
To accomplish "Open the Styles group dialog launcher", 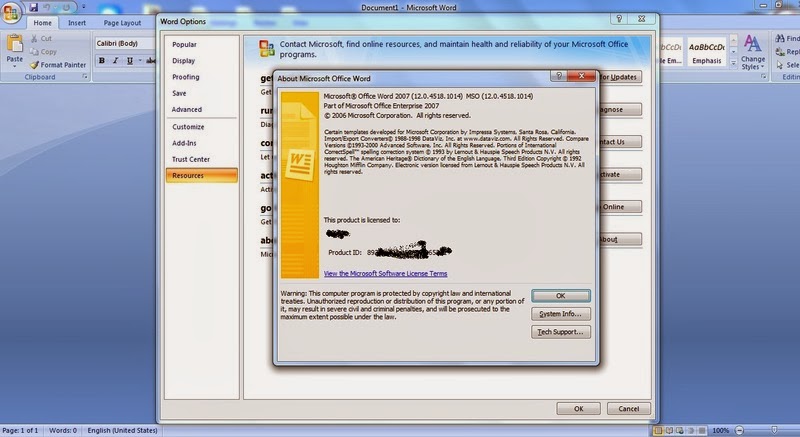I will 764,76.
